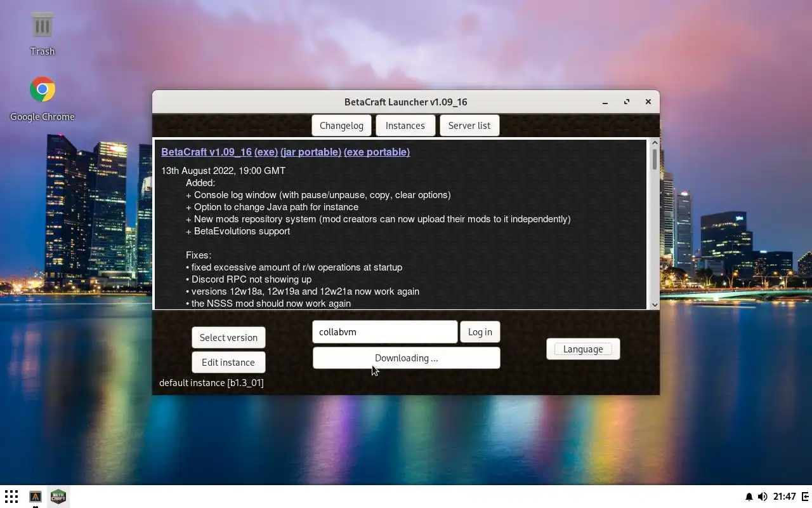Click the changelog scrollbar down arrow

click(x=655, y=305)
